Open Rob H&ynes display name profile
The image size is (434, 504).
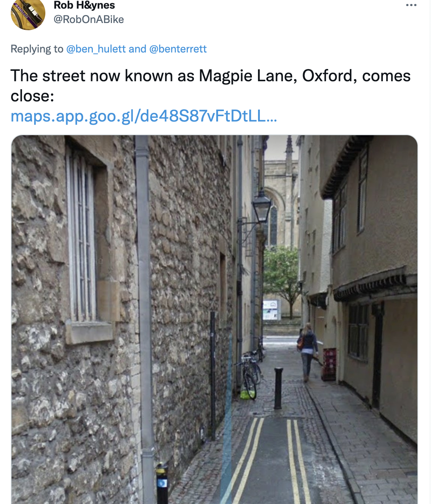pos(84,5)
